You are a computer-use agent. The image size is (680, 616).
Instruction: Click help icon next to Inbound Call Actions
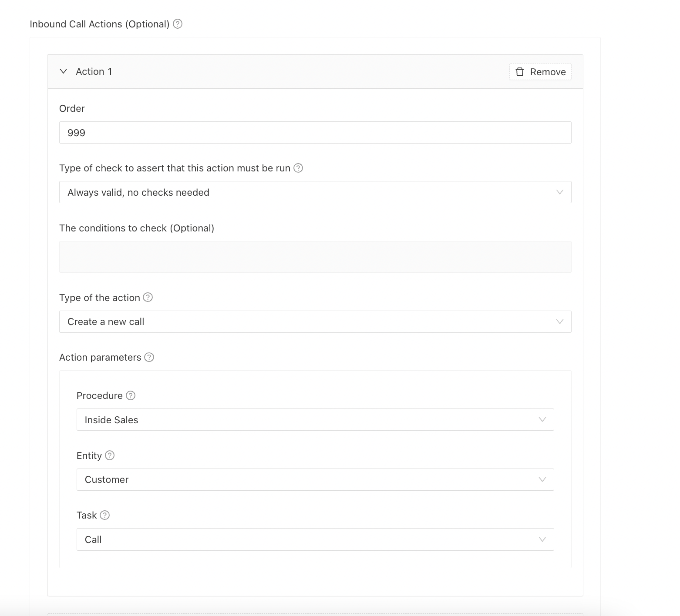178,24
